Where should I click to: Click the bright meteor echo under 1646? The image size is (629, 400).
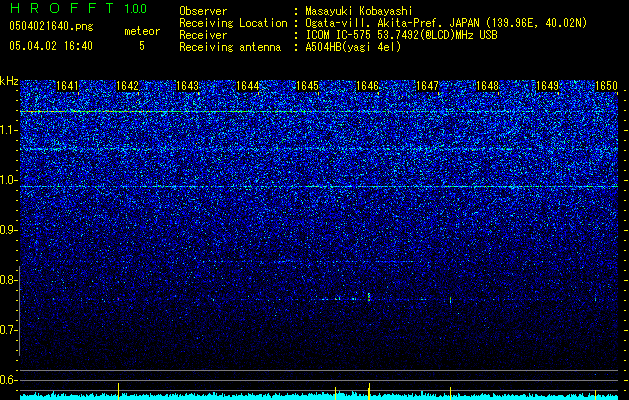[369, 297]
